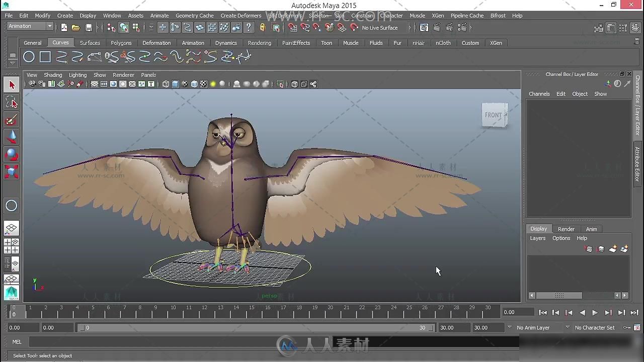Click the save scene disk icon
Screen dimensions: 644x362
pyautogui.click(x=89, y=28)
